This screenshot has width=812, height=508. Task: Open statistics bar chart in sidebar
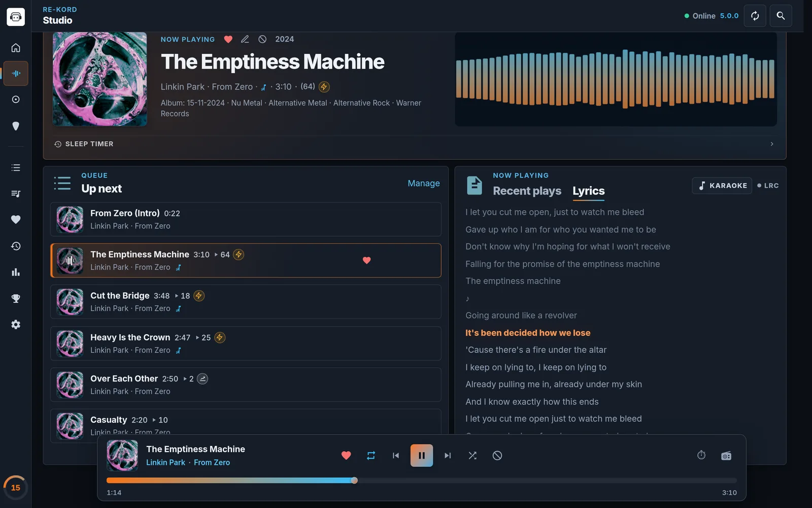[16, 272]
